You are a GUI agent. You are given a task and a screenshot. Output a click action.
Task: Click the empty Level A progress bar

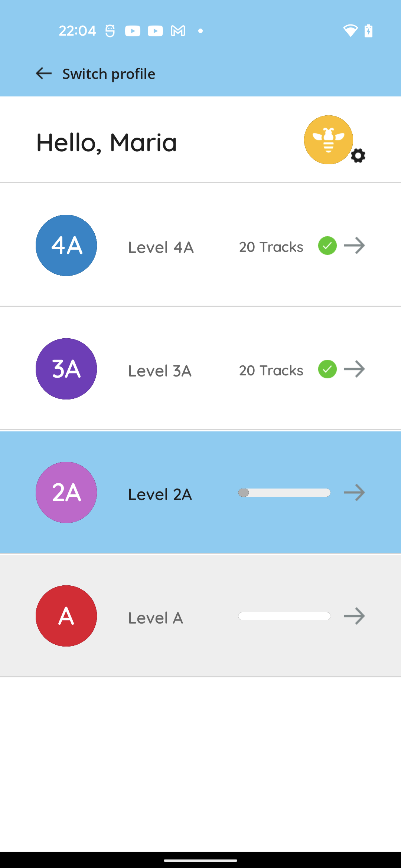[284, 616]
